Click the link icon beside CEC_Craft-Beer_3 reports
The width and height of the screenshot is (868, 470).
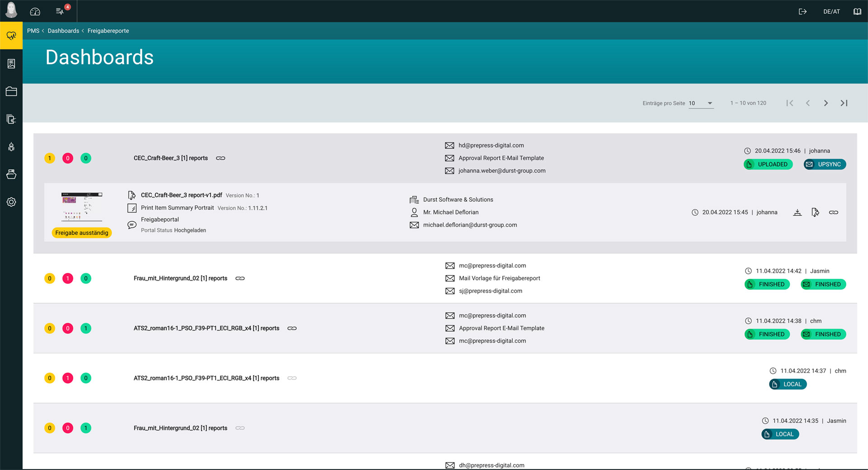[221, 158]
